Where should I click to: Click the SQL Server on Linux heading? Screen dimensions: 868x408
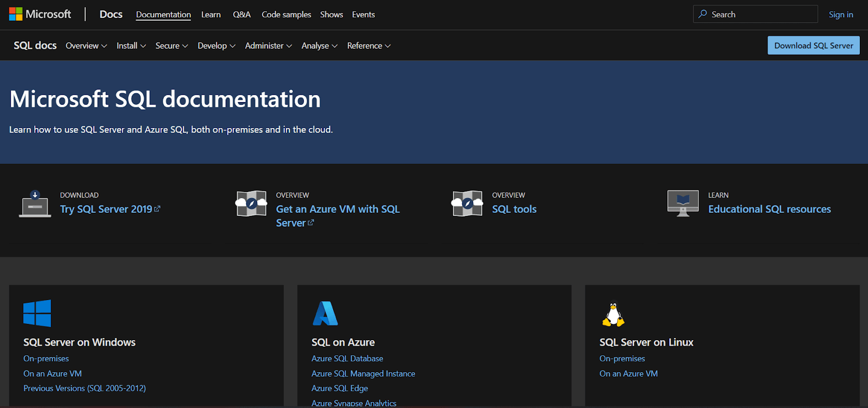647,342
